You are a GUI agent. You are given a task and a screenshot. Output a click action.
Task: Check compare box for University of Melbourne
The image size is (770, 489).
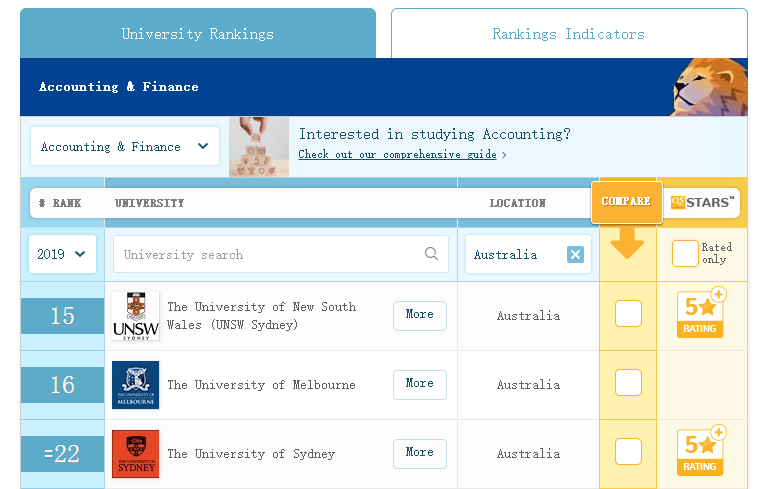628,382
